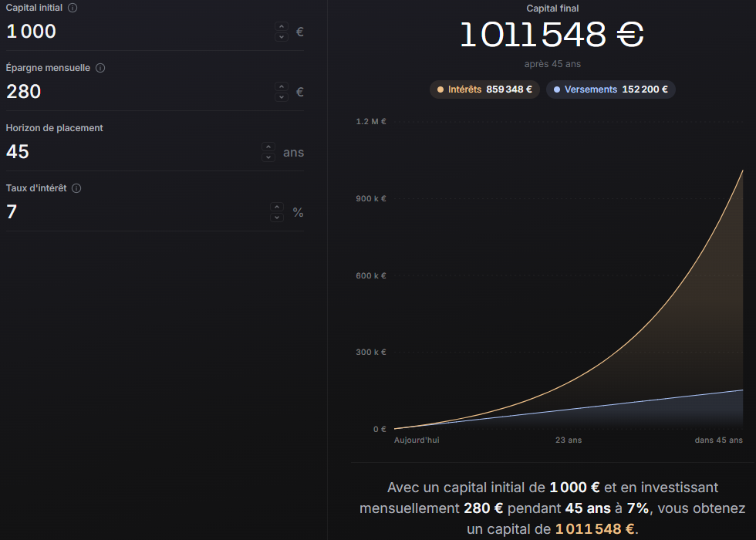The height and width of the screenshot is (540, 756).
Task: Click the info icon beside Capital initial
Action: click(x=73, y=8)
